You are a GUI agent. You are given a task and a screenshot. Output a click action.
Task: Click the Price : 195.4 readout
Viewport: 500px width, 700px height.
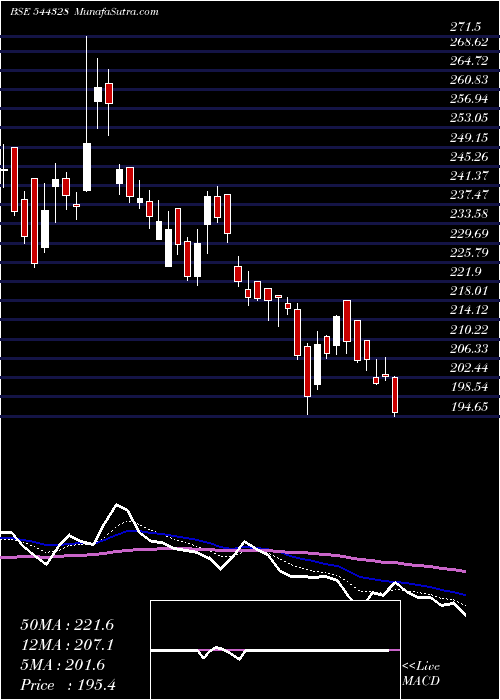click(x=68, y=685)
